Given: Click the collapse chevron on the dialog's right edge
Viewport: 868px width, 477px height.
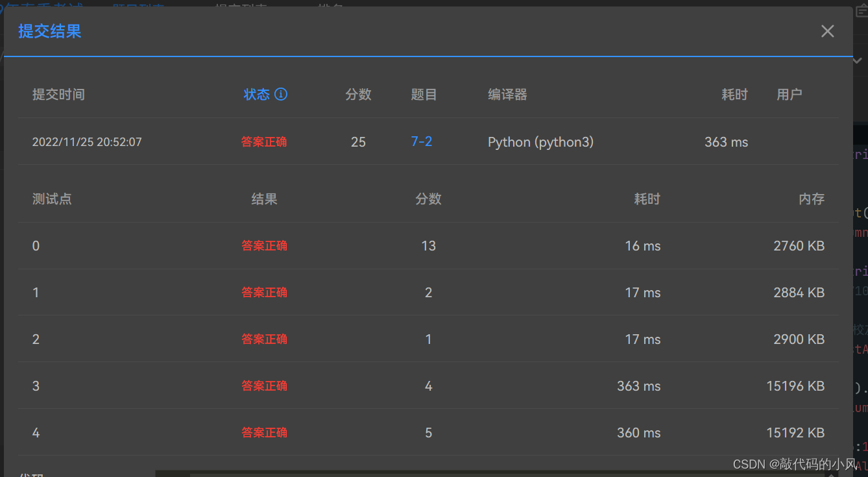Looking at the screenshot, I should click(x=857, y=60).
